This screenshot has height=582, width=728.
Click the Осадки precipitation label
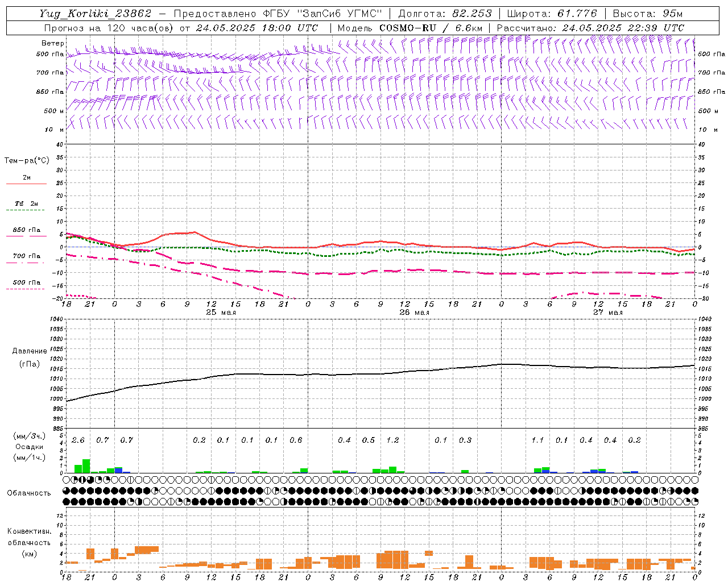click(x=30, y=447)
